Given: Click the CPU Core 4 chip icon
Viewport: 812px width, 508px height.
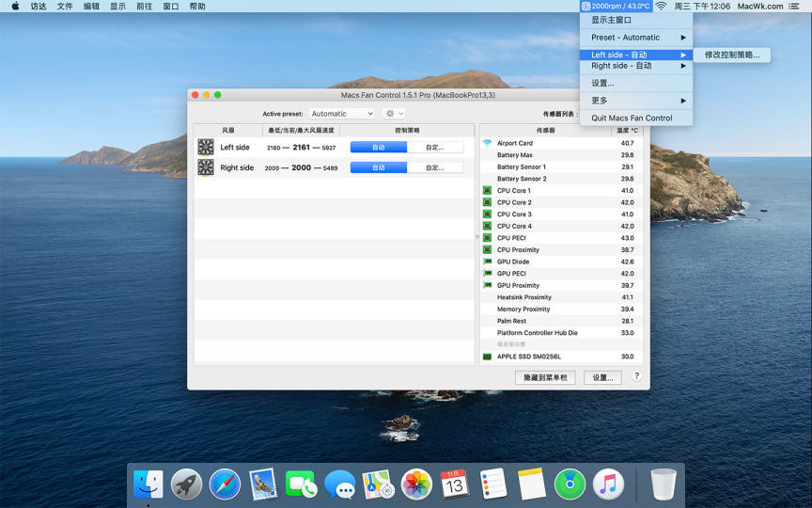Looking at the screenshot, I should (487, 226).
